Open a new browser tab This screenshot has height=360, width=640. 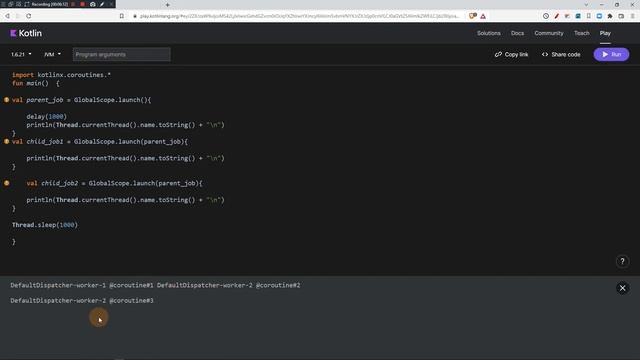point(167,4)
